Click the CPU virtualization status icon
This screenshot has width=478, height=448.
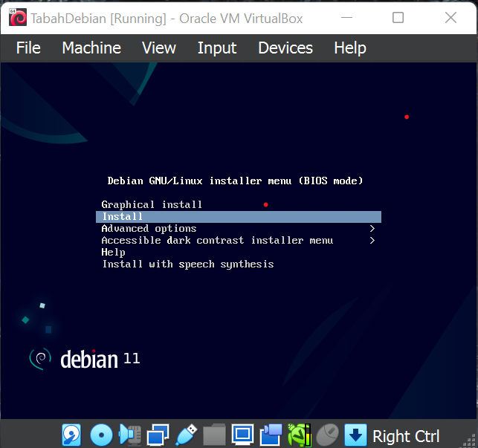300,435
